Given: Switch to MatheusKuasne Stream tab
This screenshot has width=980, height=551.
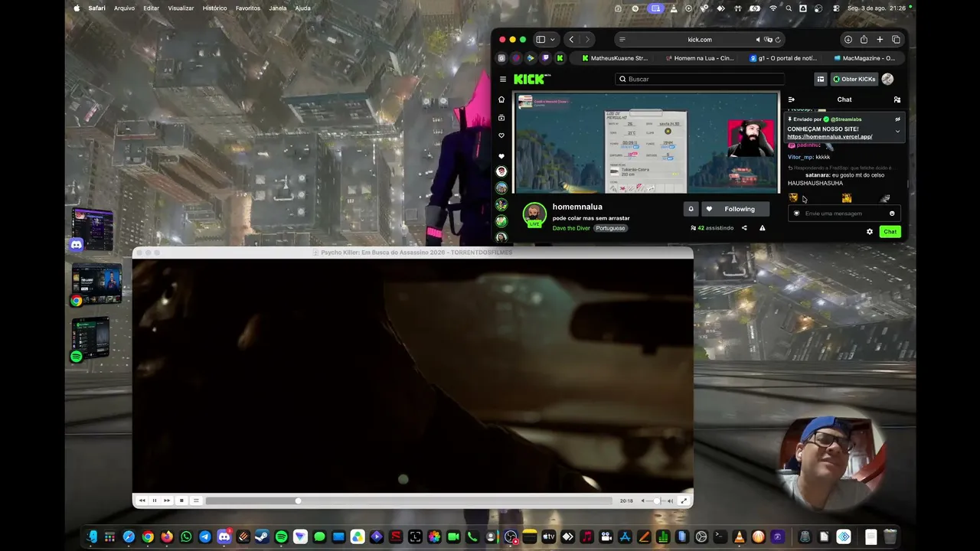Looking at the screenshot, I should pyautogui.click(x=615, y=58).
